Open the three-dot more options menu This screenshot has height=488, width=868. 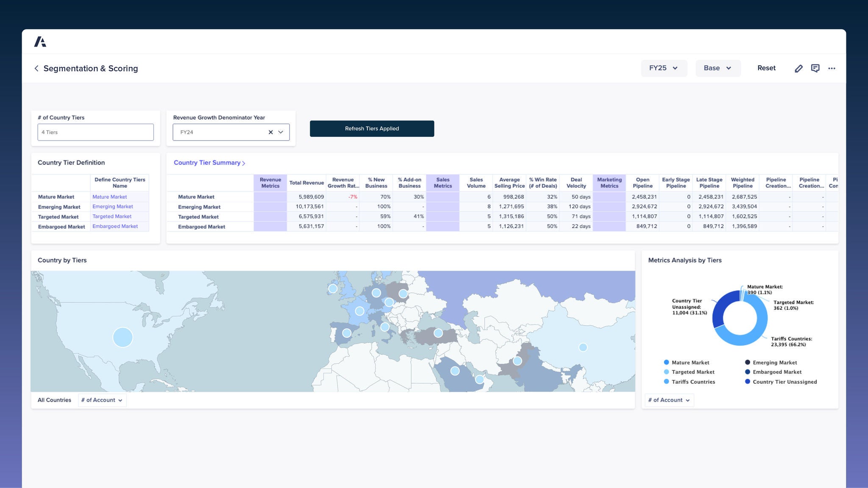click(832, 68)
